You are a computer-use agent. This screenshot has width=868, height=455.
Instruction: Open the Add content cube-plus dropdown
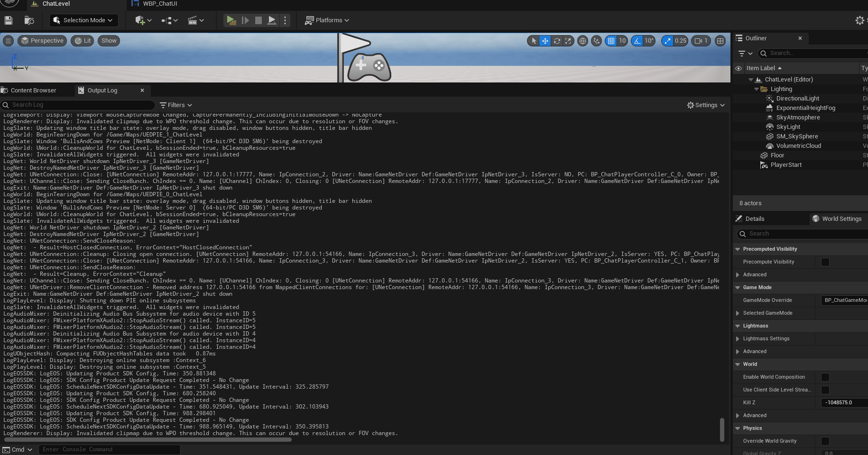(x=143, y=20)
